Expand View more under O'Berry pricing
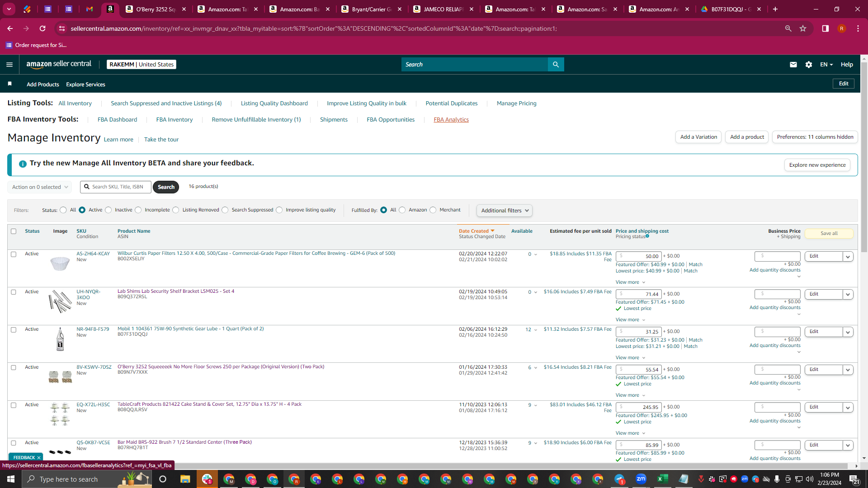The height and width of the screenshot is (488, 868). click(x=630, y=395)
